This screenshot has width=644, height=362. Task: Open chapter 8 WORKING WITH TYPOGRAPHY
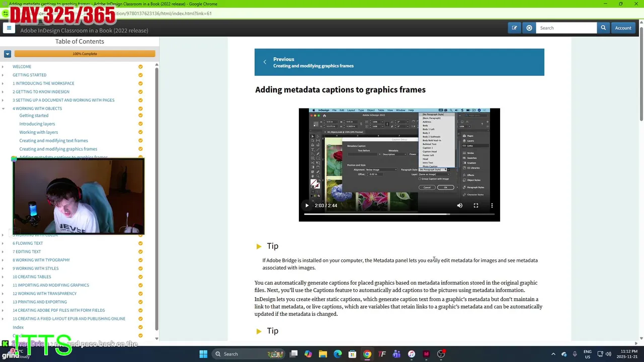click(x=41, y=260)
